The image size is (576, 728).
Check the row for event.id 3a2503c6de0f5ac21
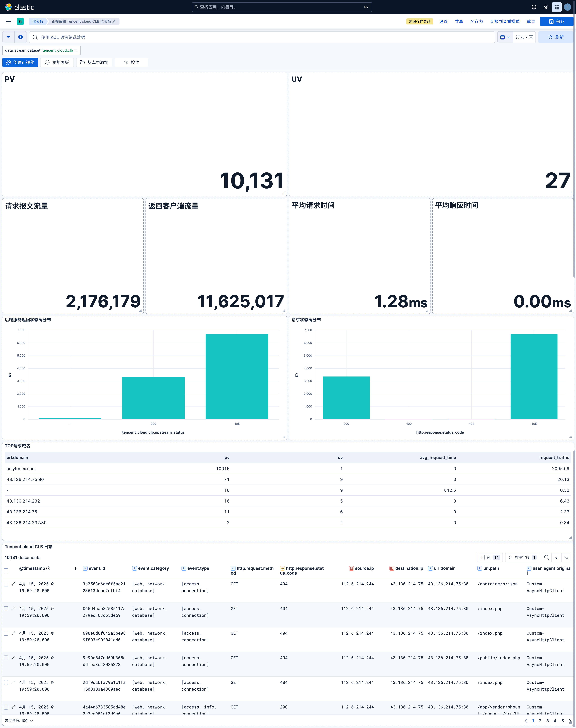click(x=6, y=584)
